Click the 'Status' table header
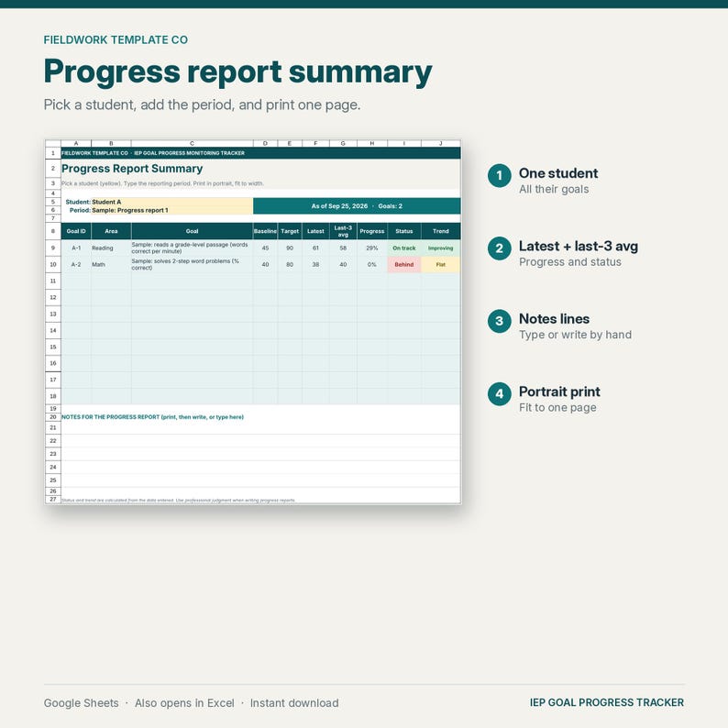Image resolution: width=728 pixels, height=728 pixels. point(404,231)
